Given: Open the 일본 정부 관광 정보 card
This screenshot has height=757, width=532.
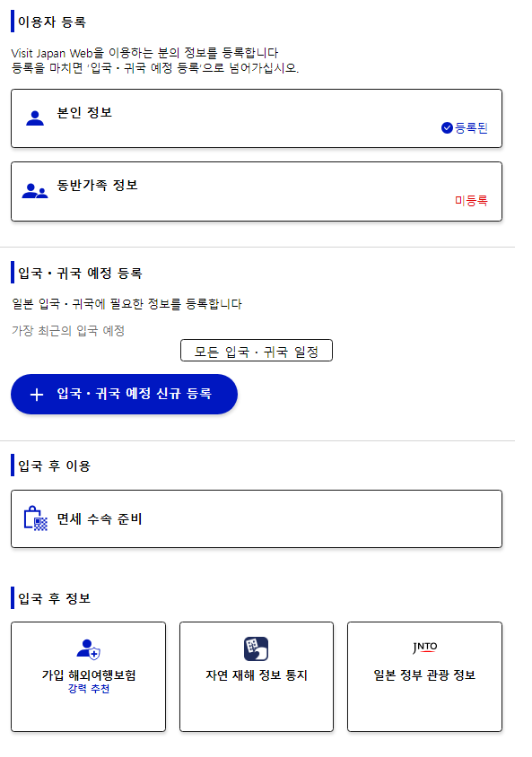Looking at the screenshot, I should tap(423, 676).
